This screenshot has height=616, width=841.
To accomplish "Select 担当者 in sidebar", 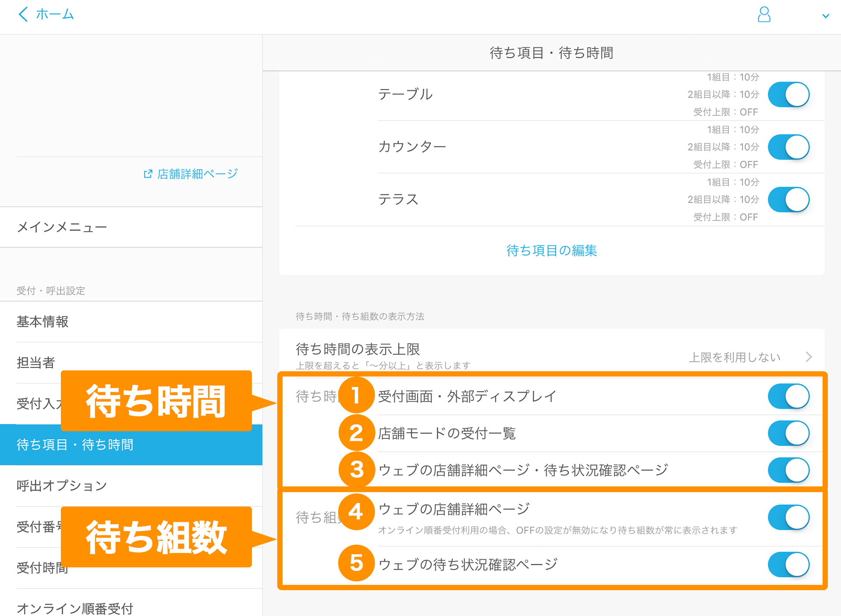I will pos(131,363).
